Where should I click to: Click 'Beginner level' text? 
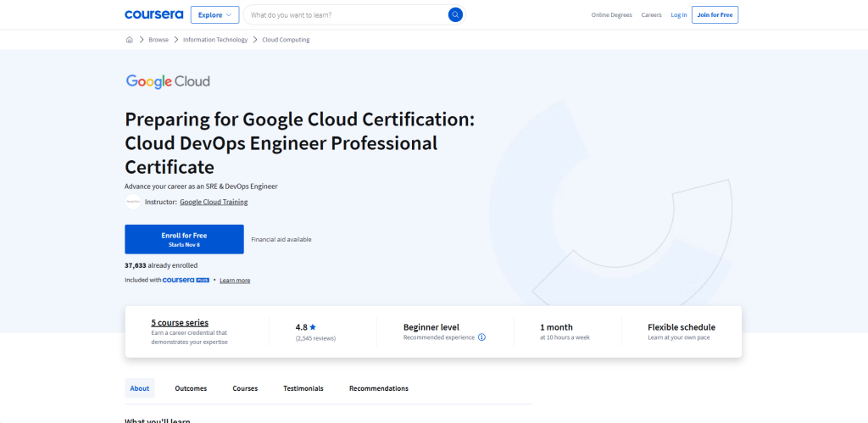[x=431, y=327]
